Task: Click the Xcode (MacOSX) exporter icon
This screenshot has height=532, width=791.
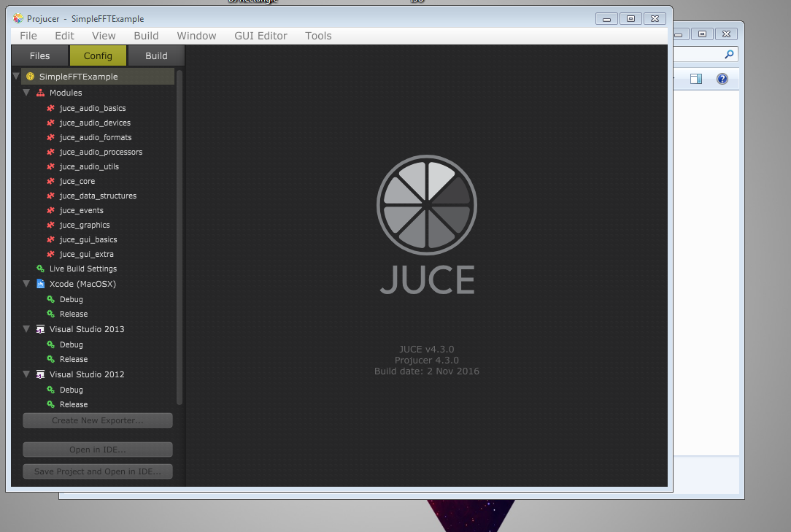Action: point(40,284)
